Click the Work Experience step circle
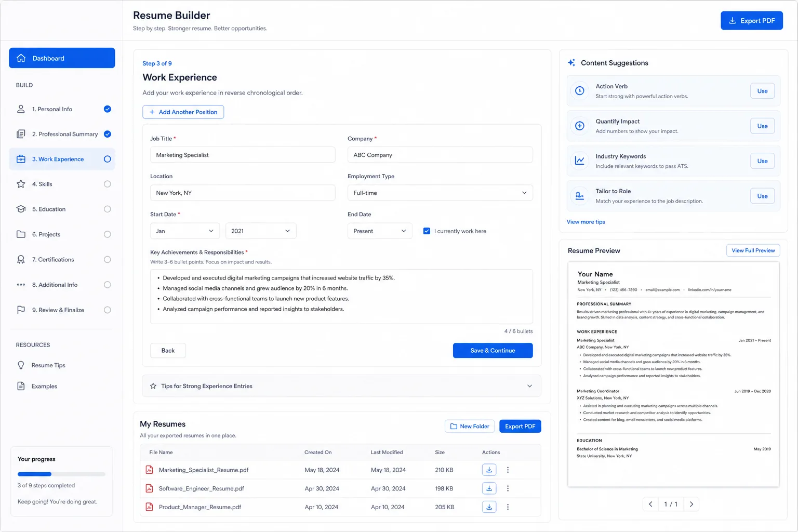798x532 pixels. (x=108, y=159)
